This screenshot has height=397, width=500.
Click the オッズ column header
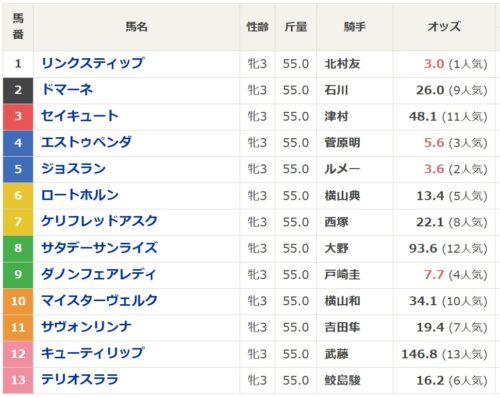tap(444, 27)
